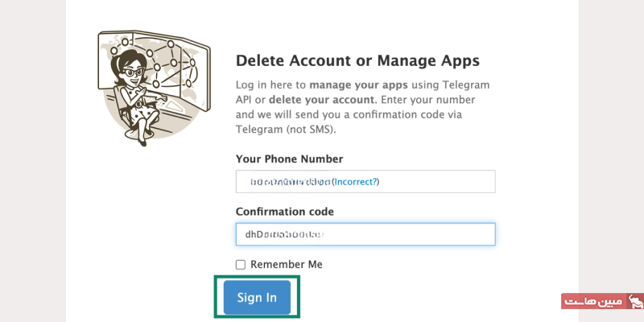This screenshot has height=322, width=644.
Task: Enable the Remember Me checkbox
Action: point(240,265)
